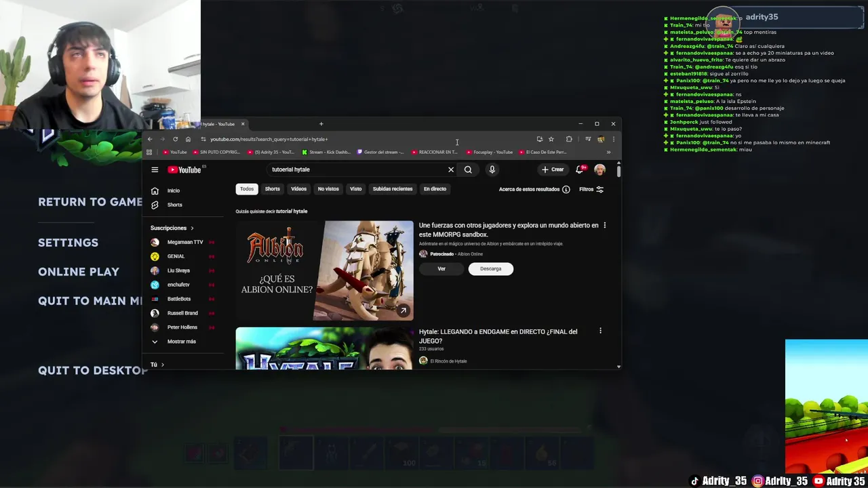
Task: Select the Todos filter chip
Action: (x=247, y=189)
